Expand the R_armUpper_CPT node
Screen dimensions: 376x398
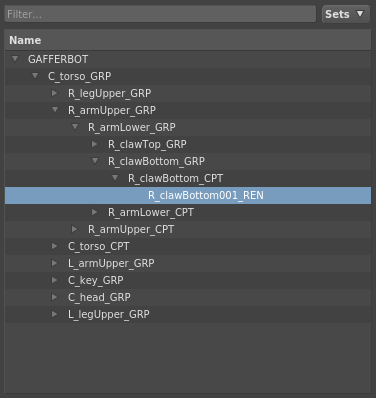75,229
